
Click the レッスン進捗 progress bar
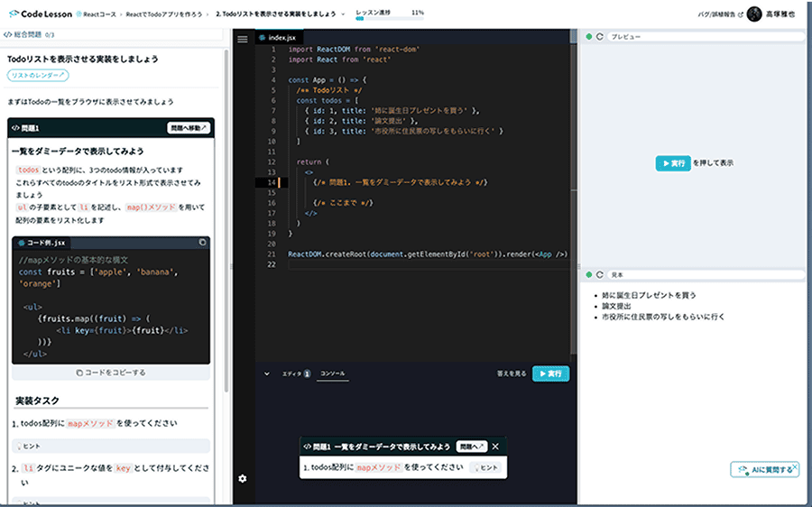click(x=390, y=19)
